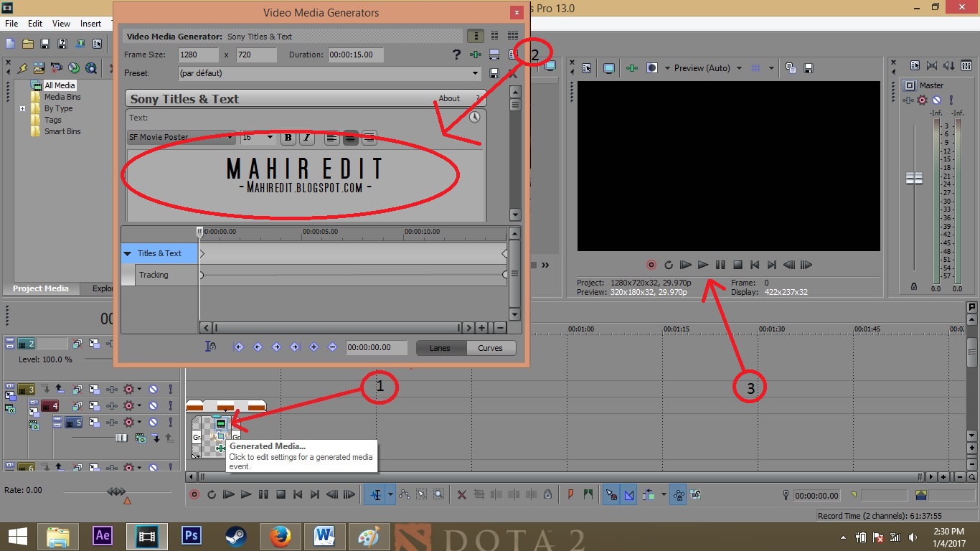Open the Insert menu
This screenshot has width=980, height=551.
91,24
